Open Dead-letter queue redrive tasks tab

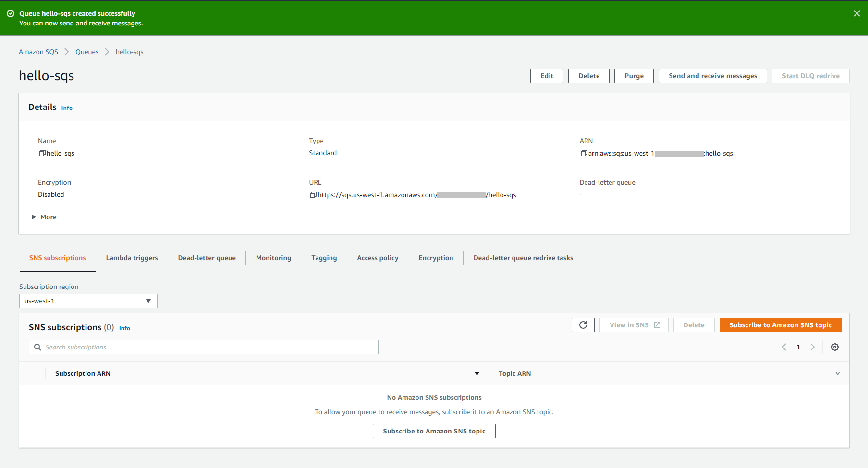(523, 258)
